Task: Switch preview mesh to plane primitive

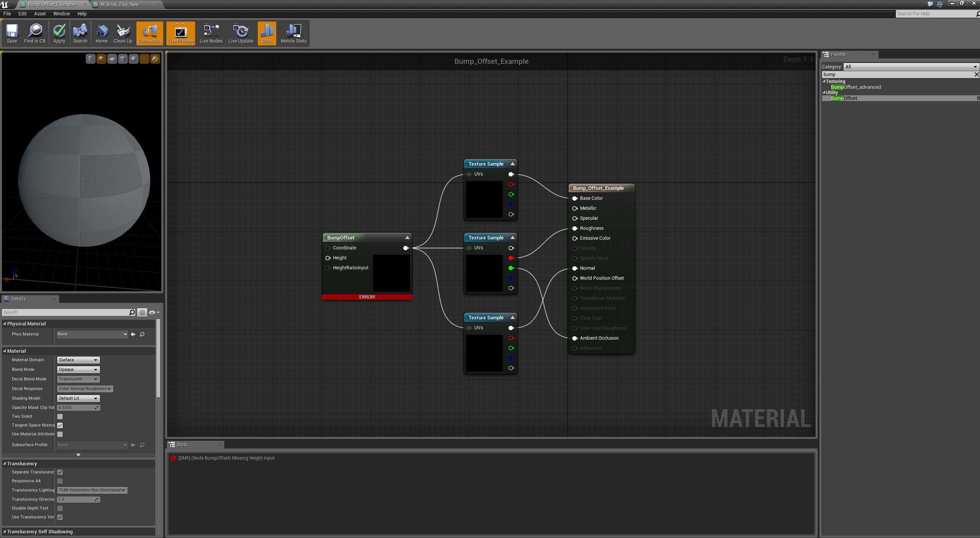Action: point(112,59)
